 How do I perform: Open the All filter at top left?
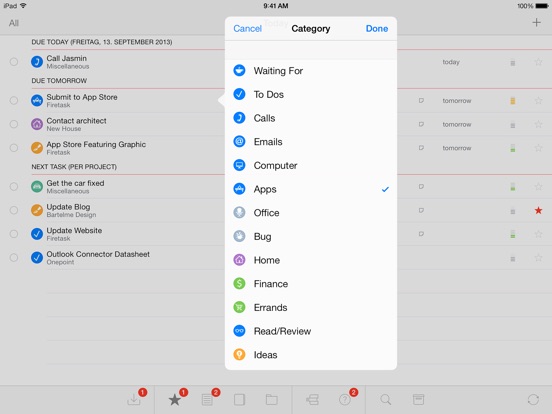(14, 23)
